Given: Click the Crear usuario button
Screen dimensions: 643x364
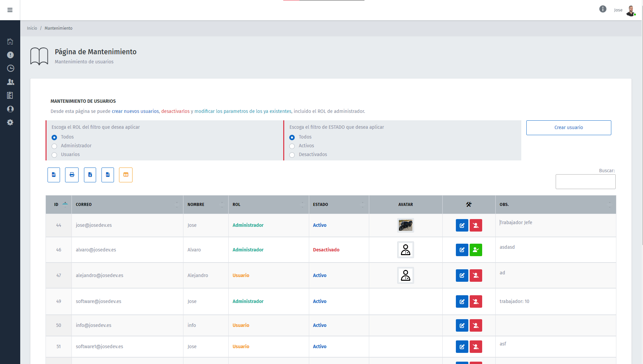Looking at the screenshot, I should pos(568,128).
